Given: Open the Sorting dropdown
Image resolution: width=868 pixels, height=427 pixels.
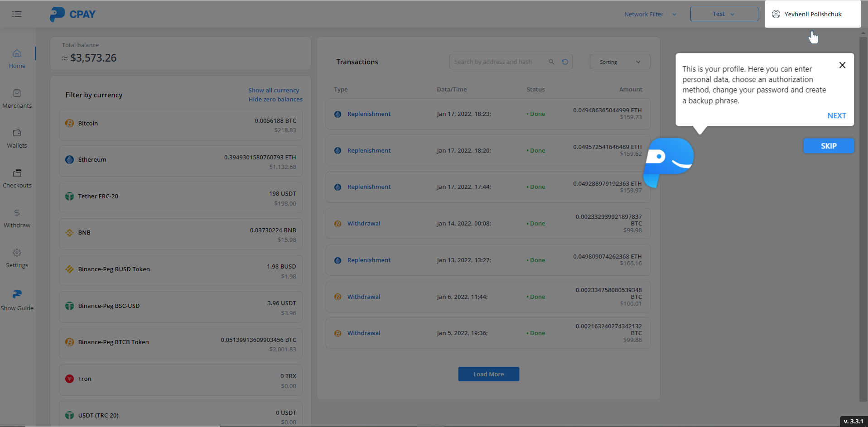Looking at the screenshot, I should (620, 62).
